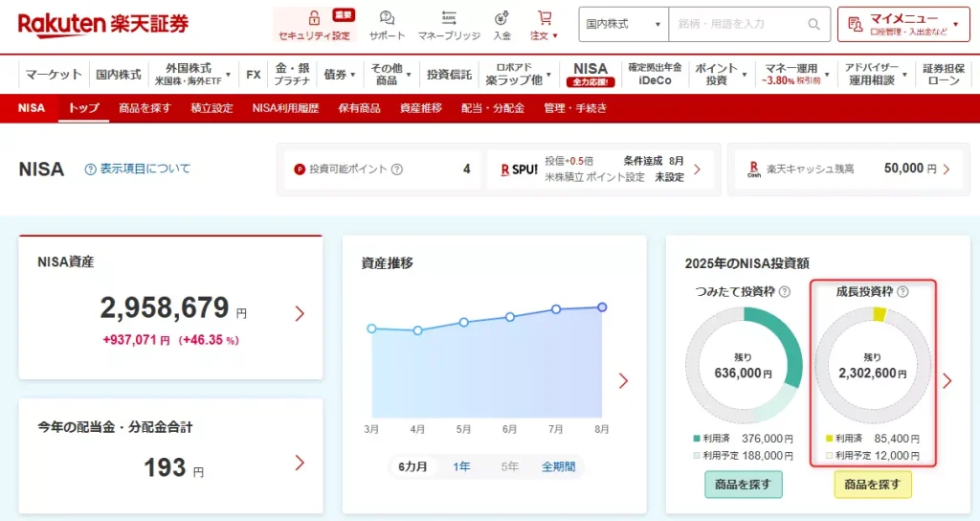Switch to the 積立設定 tab
Screen dimensions: 980x521
pyautogui.click(x=212, y=108)
